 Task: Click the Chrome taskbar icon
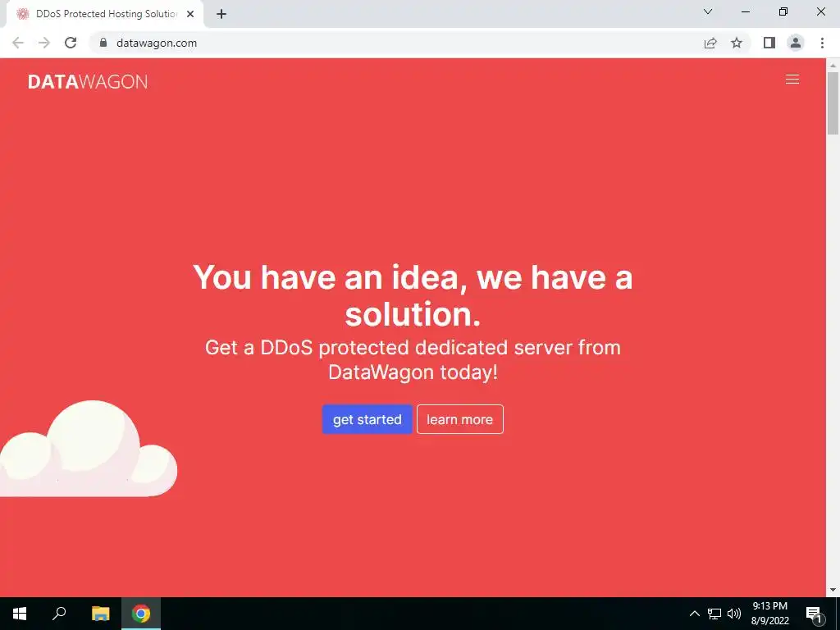[x=141, y=614]
